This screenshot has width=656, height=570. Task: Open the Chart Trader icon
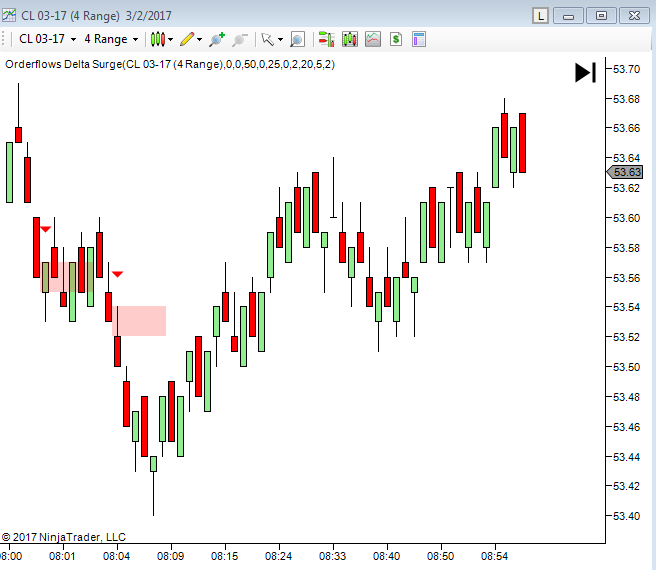(x=326, y=39)
